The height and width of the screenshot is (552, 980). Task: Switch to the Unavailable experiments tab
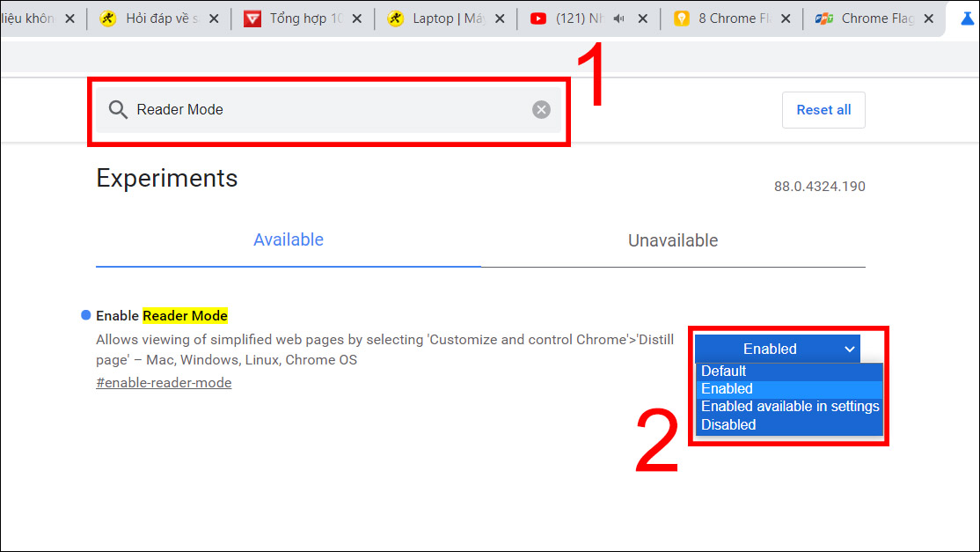672,239
